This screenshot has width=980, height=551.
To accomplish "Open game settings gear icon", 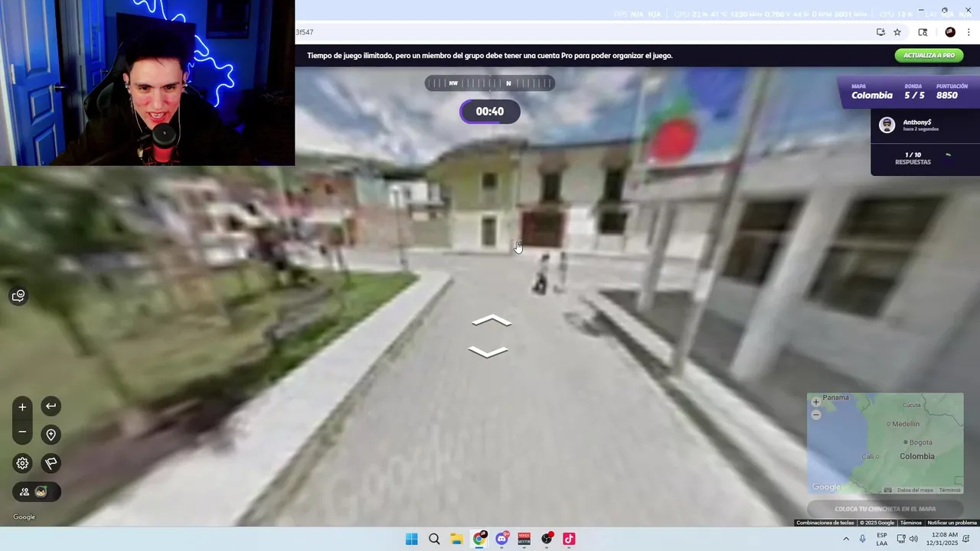I will (x=22, y=463).
